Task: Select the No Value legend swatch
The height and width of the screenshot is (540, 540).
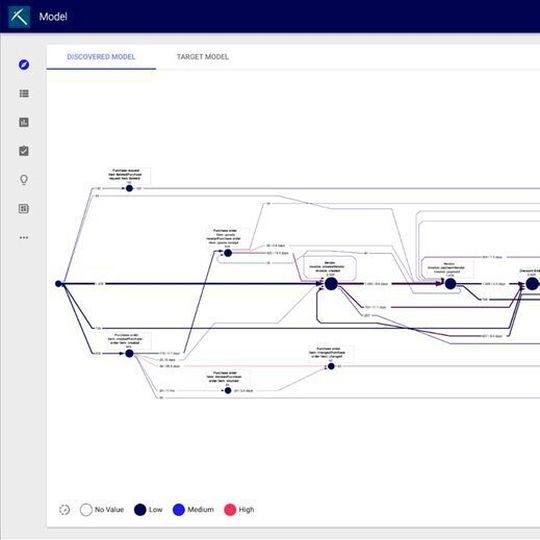Action: (86, 509)
